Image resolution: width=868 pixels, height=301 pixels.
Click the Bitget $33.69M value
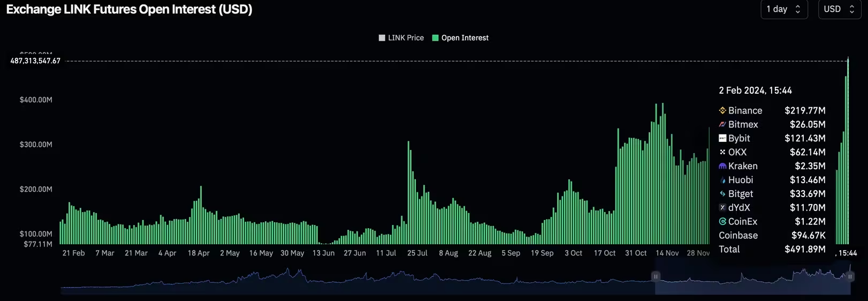(x=808, y=194)
